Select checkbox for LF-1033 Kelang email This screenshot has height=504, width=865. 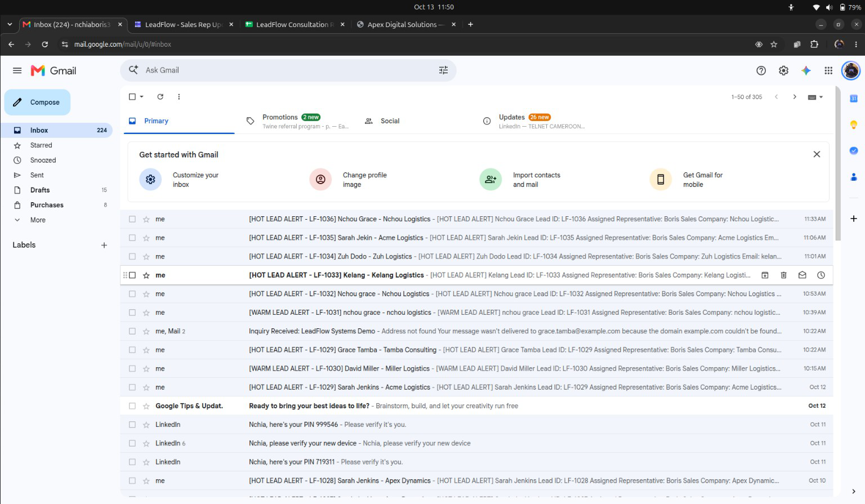click(132, 275)
